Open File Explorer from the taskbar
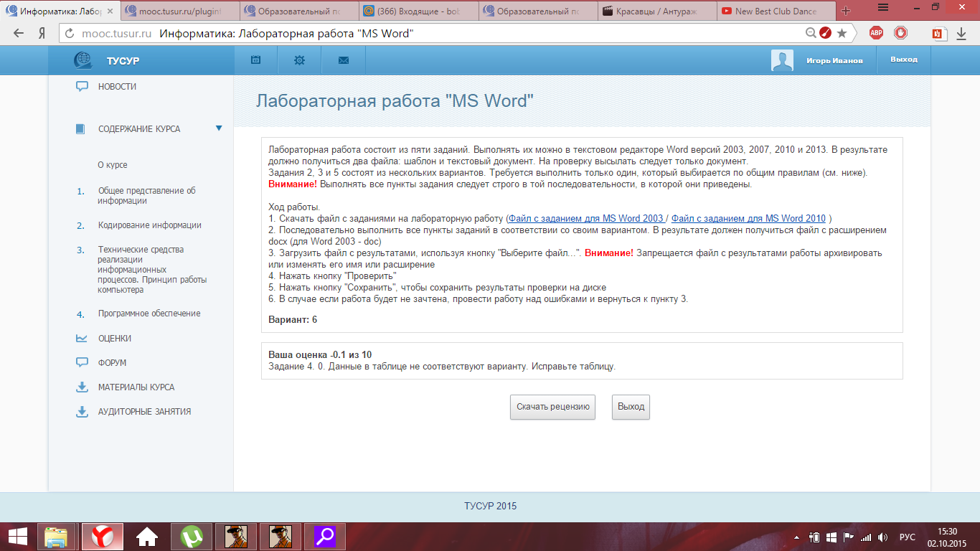This screenshot has height=551, width=980. pos(56,537)
